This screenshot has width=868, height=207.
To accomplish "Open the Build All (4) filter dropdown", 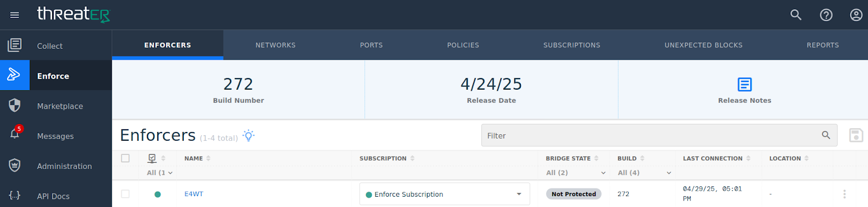I will (644, 173).
